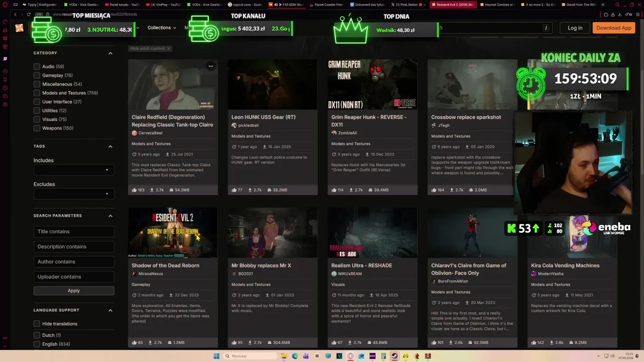Click download icon on Realism Ultra card
The width and height of the screenshot is (644, 362).
(350, 342)
